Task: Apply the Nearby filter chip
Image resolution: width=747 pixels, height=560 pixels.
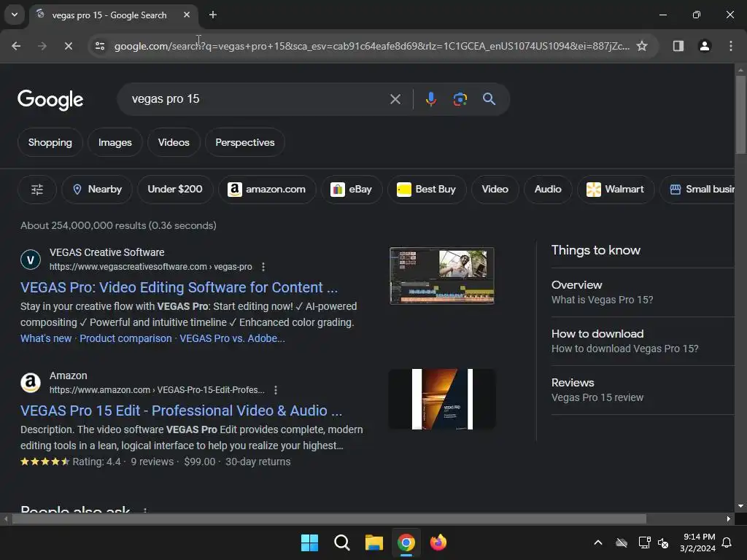Action: coord(97,190)
